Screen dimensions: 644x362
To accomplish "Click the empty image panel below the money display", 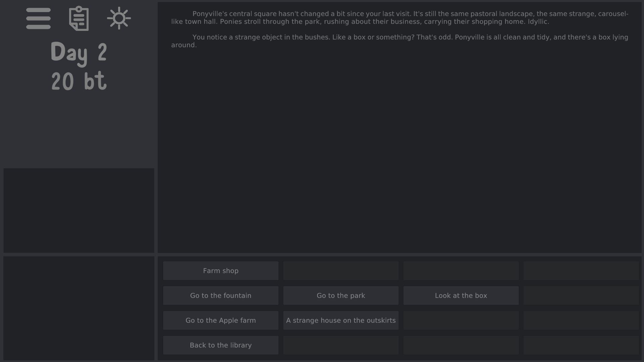I will tap(79, 210).
